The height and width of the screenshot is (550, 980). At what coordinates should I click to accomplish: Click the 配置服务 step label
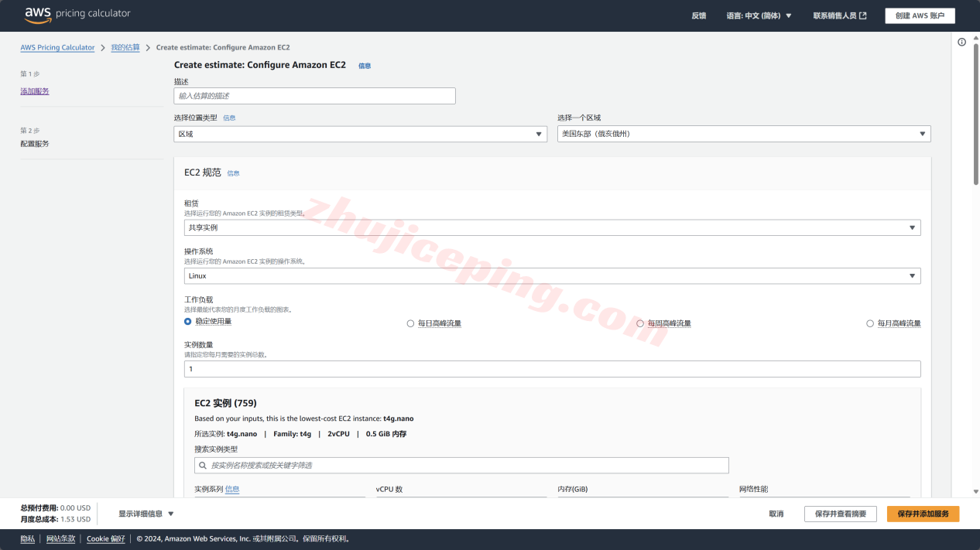point(35,144)
